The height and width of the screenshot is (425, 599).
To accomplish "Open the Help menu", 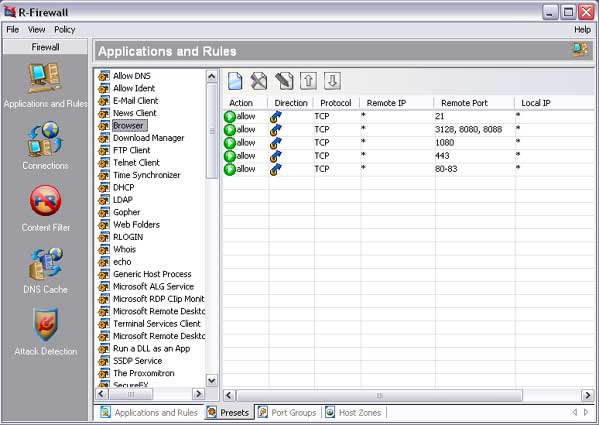I will tap(582, 29).
